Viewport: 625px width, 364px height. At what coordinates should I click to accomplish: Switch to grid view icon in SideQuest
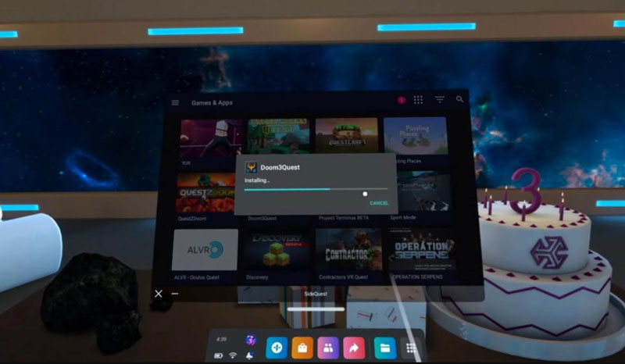click(418, 100)
